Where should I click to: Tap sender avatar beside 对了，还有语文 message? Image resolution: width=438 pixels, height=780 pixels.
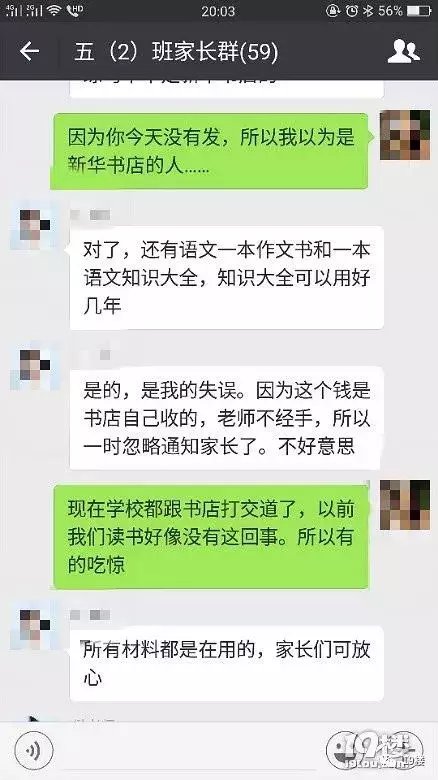[x=35, y=227]
